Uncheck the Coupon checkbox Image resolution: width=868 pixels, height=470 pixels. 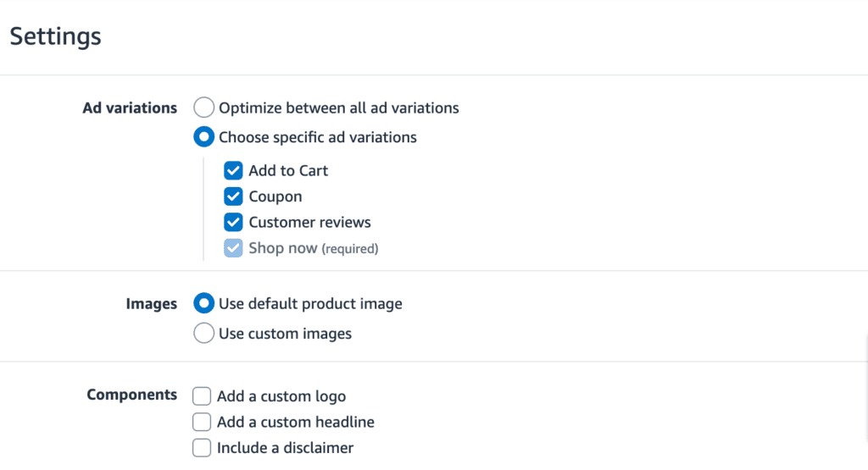point(233,197)
